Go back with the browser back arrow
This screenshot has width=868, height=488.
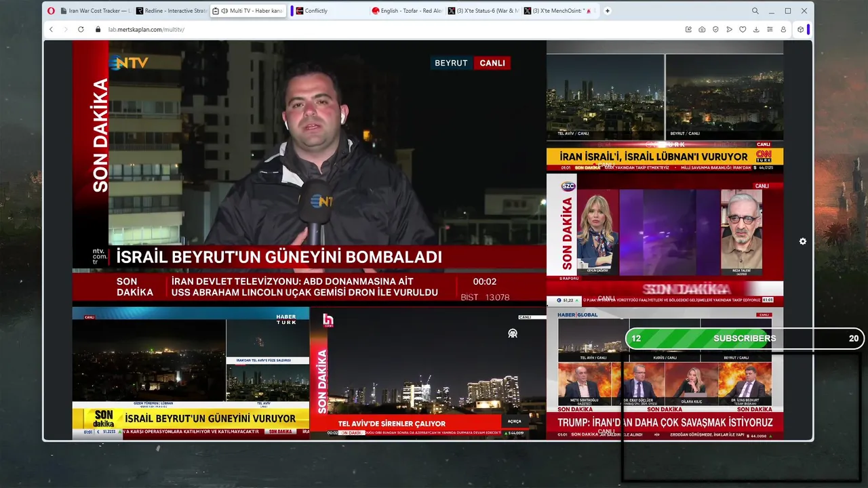pyautogui.click(x=51, y=30)
